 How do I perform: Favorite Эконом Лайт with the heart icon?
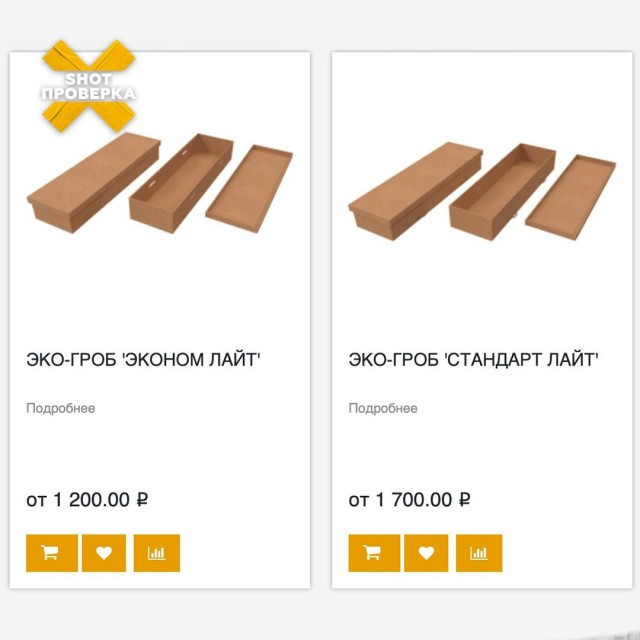[104, 553]
